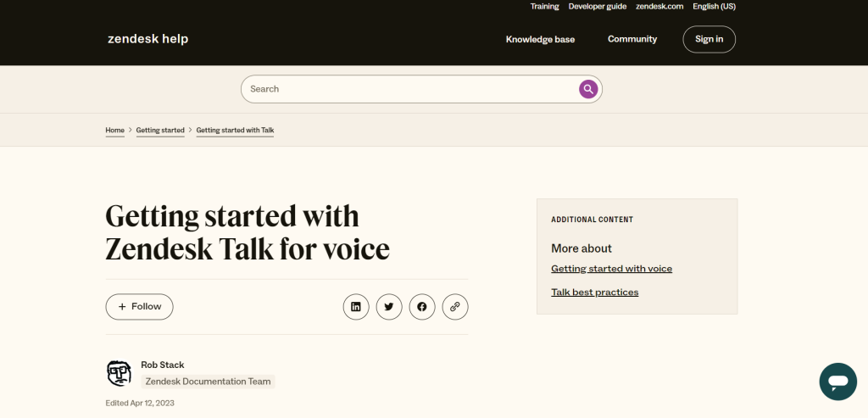Open the Community menu item
The width and height of the screenshot is (868, 418).
(632, 39)
